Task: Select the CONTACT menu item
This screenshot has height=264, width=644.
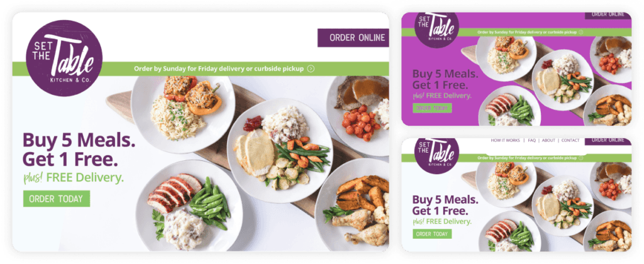Action: coord(570,140)
